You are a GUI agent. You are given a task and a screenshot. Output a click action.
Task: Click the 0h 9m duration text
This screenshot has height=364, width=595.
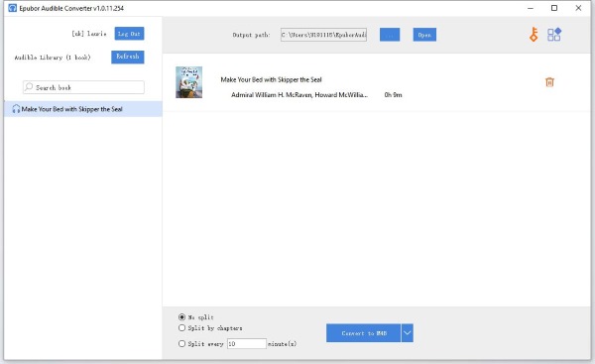tap(393, 95)
